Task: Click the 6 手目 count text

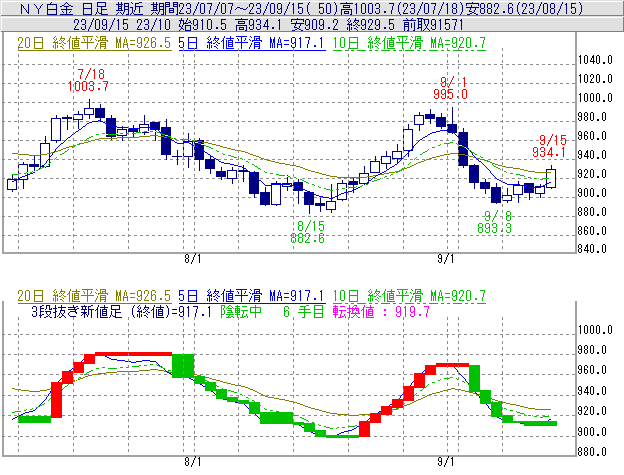Action: pyautogui.click(x=304, y=311)
